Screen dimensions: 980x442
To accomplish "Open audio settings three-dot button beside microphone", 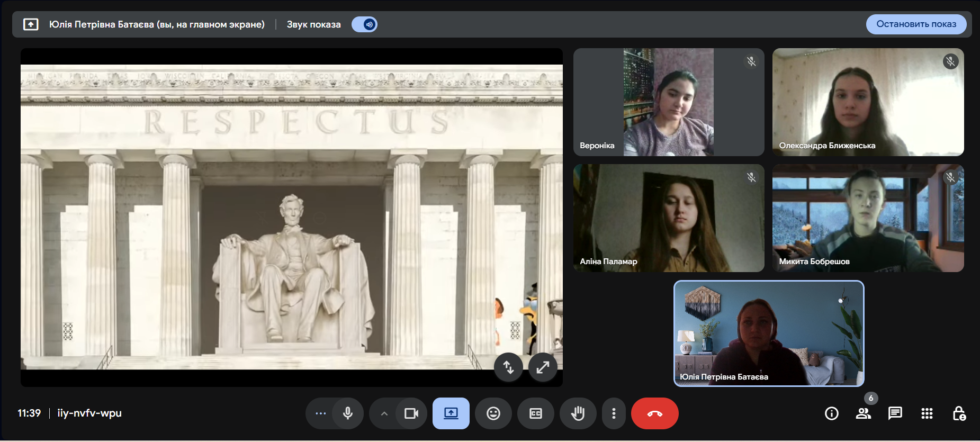I will tap(320, 413).
